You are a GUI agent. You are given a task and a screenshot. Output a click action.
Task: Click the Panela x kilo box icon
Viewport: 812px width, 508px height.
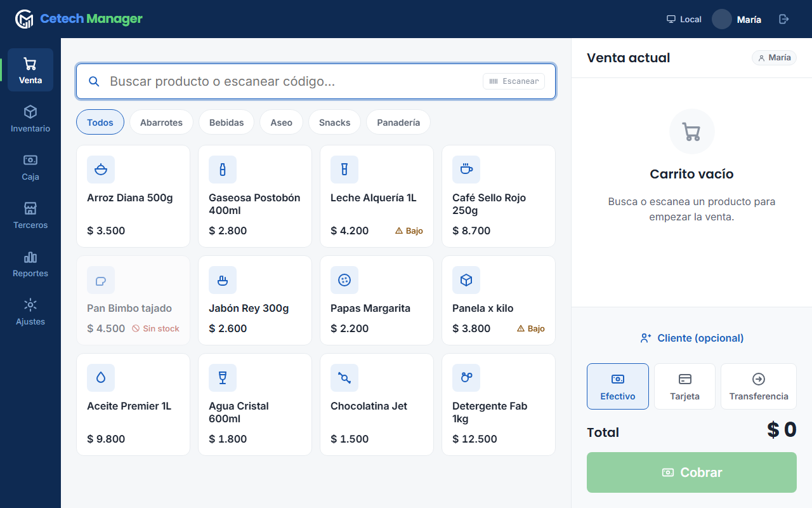(x=466, y=280)
